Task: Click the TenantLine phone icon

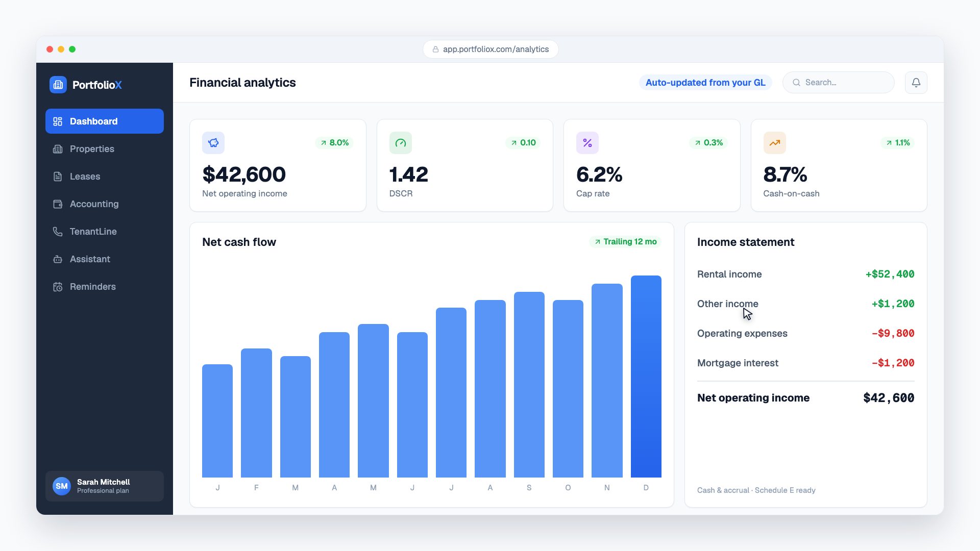Action: click(x=58, y=232)
